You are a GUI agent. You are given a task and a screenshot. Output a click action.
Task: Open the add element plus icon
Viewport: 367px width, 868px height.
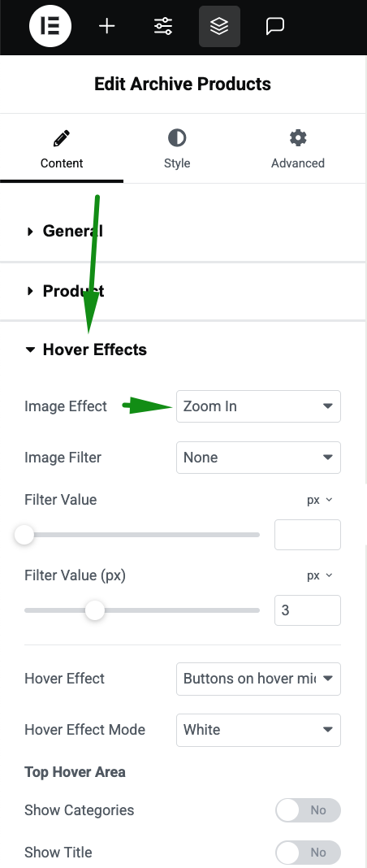[x=106, y=26]
